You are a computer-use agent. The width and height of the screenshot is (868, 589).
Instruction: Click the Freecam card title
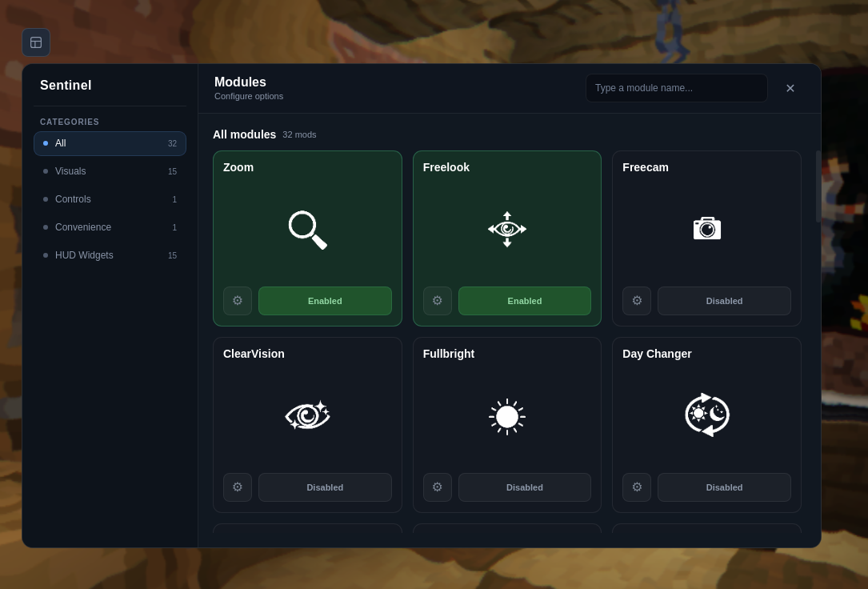tap(646, 167)
